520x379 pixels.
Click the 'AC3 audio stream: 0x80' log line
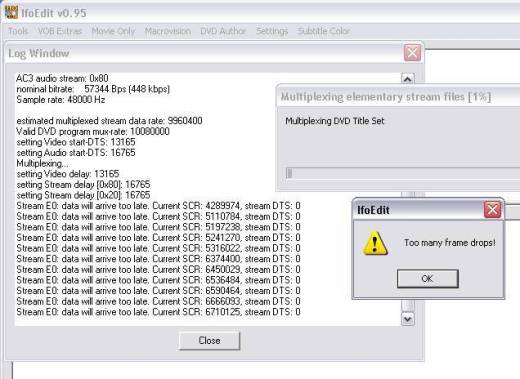62,78
